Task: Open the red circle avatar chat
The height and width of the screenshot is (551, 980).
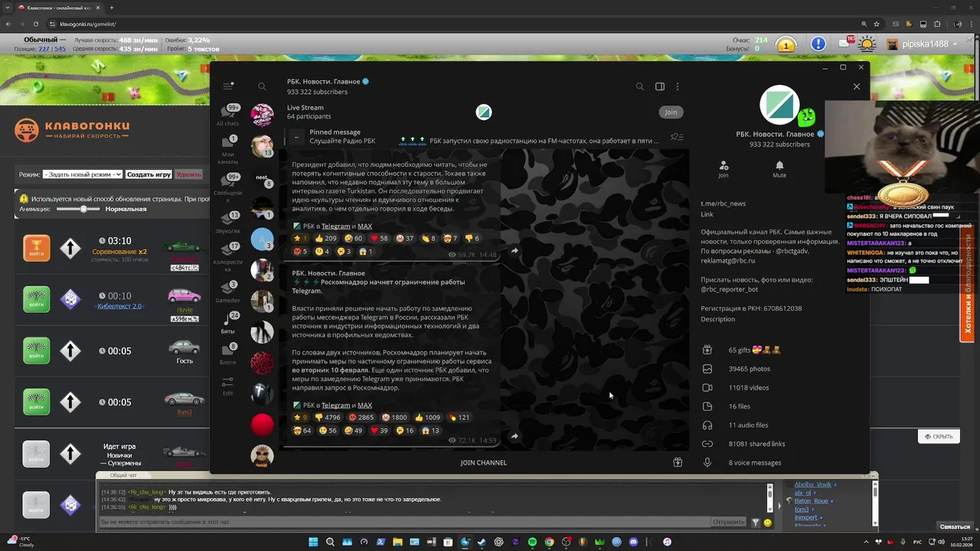Action: (x=262, y=424)
